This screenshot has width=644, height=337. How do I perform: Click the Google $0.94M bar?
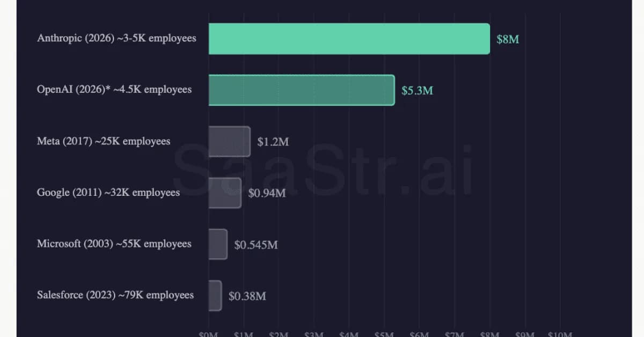tap(225, 193)
